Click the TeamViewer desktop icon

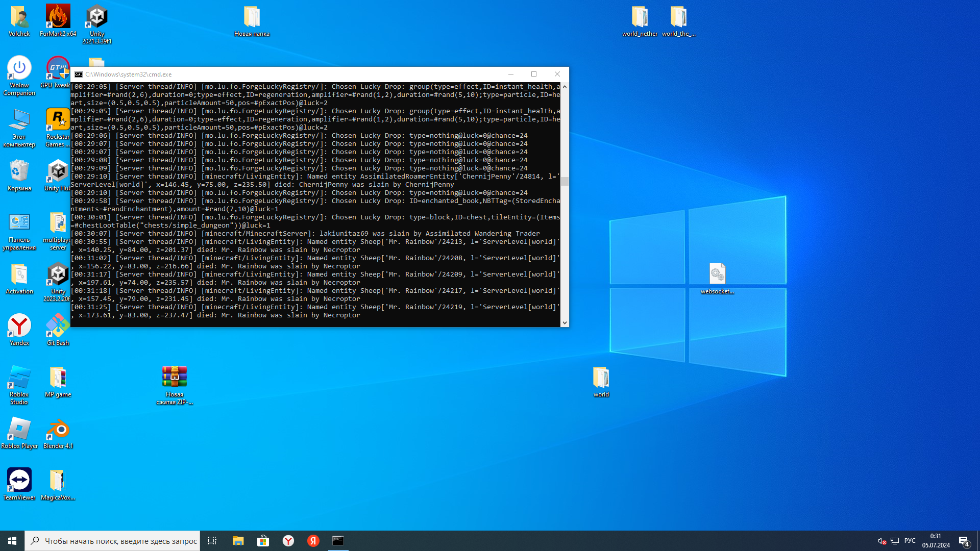click(19, 481)
